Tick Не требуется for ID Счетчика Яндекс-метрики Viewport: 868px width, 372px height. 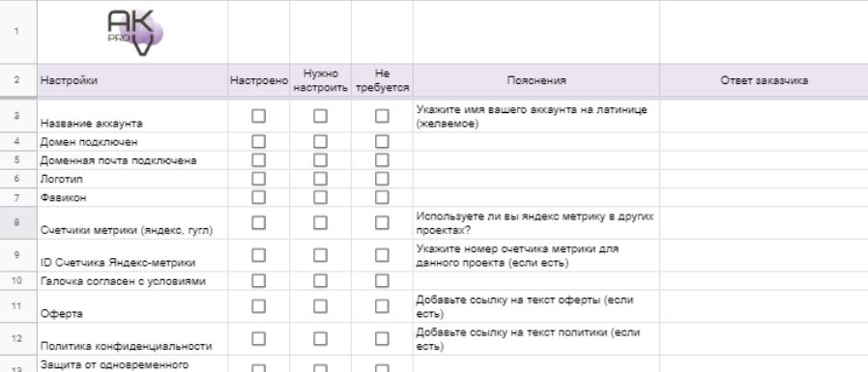coord(382,255)
